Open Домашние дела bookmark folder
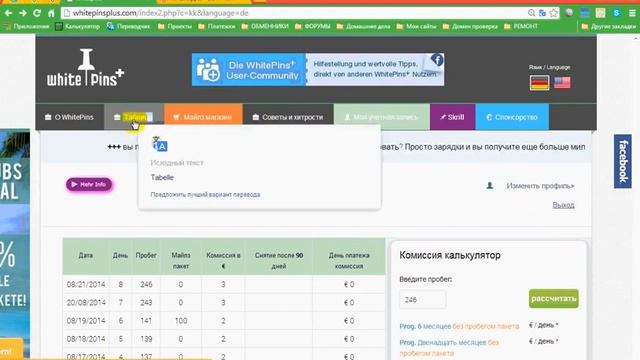Viewport: 640px width, 360px height. [363, 27]
